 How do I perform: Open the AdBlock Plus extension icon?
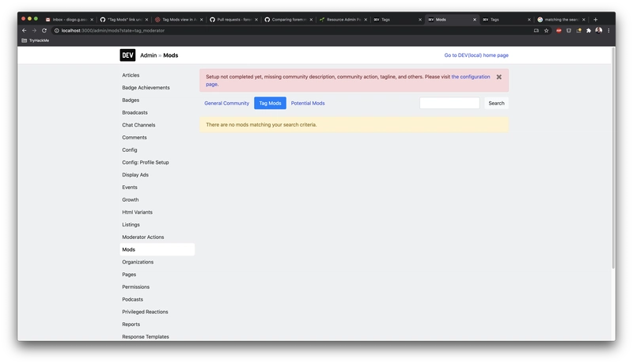(559, 30)
